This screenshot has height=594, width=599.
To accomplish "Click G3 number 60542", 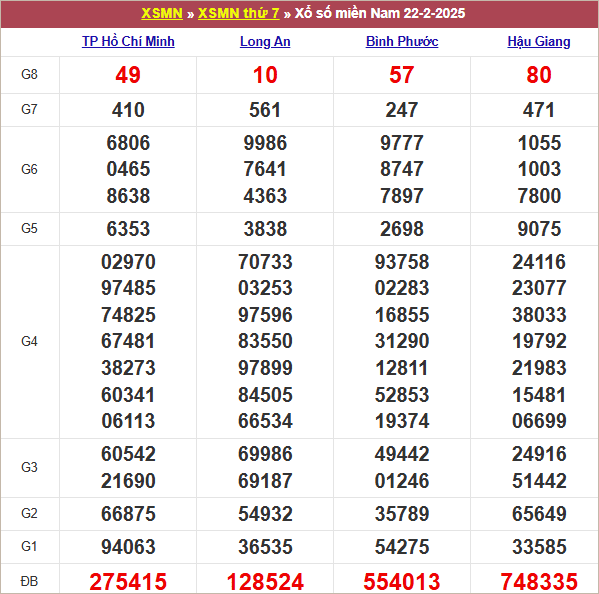I will (128, 454).
